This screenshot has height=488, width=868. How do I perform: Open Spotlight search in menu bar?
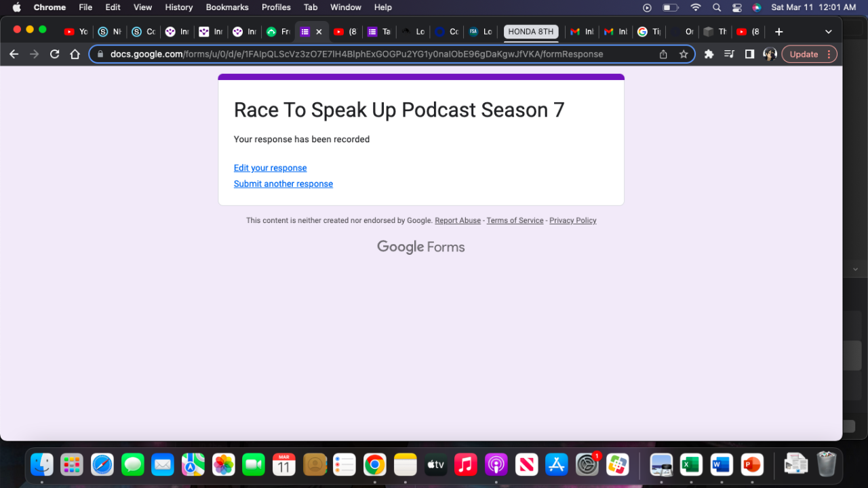pyautogui.click(x=717, y=7)
